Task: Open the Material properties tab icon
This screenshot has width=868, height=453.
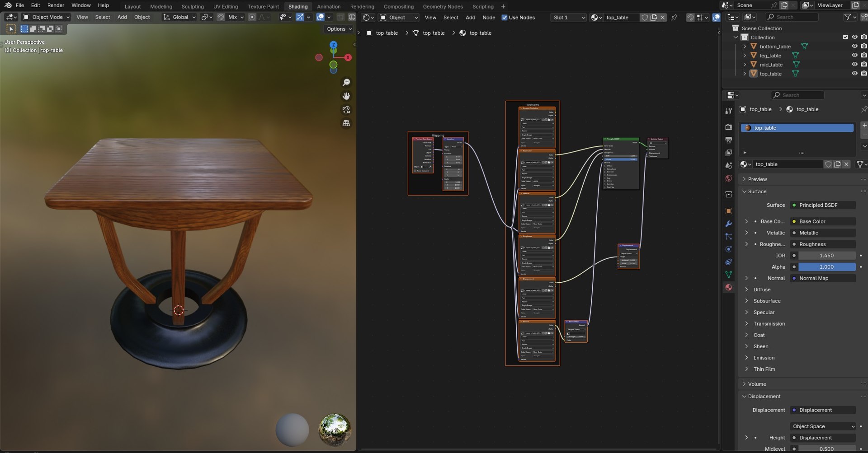Action: coord(728,287)
